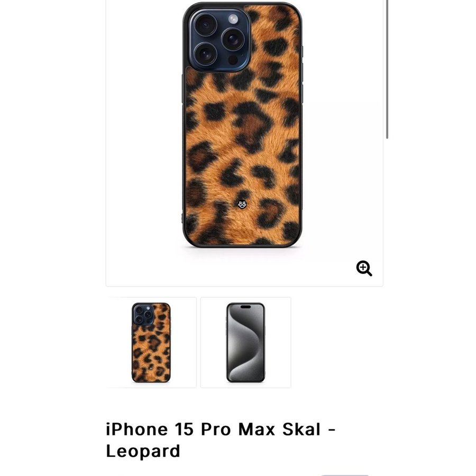
Task: Click the magnifier zoom-in icon
Action: pos(364,268)
